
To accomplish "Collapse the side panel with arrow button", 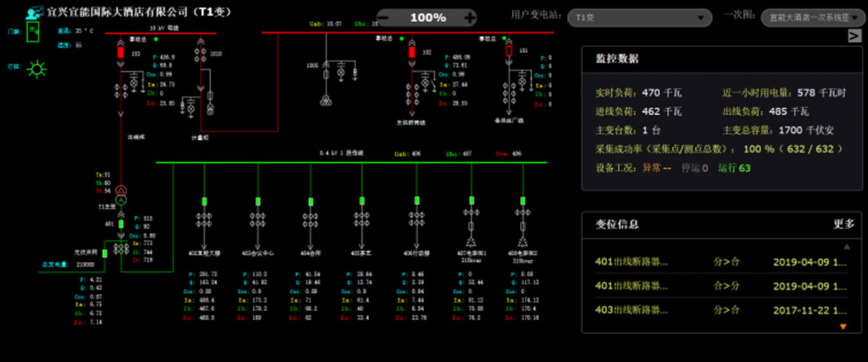I will pos(854,36).
